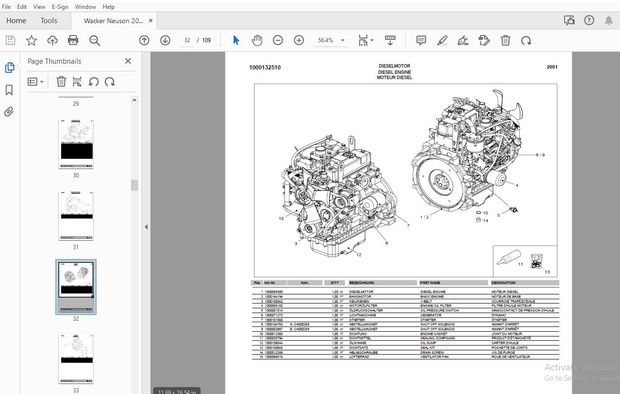Click the thumbnails panel scroll up arrow
The image size is (620, 394).
[x=134, y=100]
